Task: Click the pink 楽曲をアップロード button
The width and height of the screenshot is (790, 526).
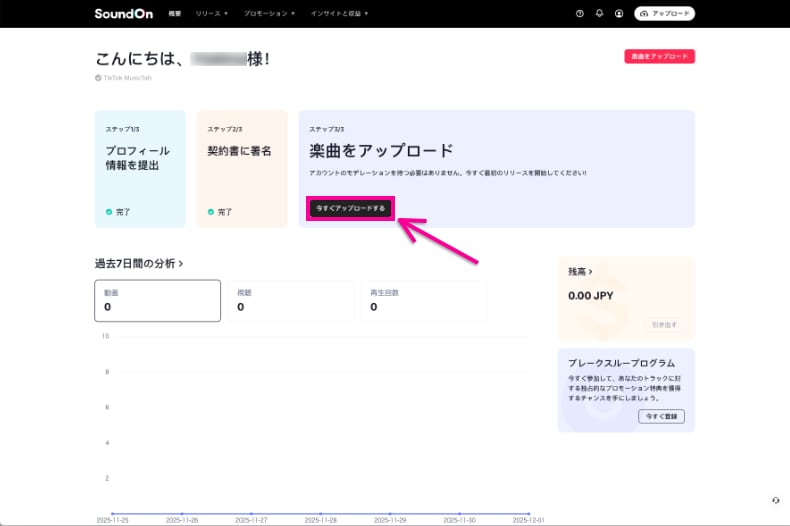Action: tap(658, 57)
